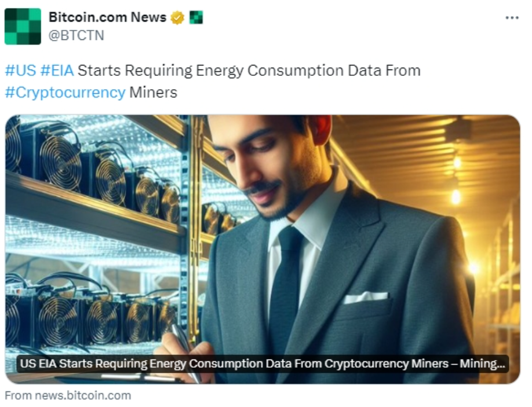Click the word "Miners" in the tweet
The height and width of the screenshot is (407, 532).
pos(154,92)
